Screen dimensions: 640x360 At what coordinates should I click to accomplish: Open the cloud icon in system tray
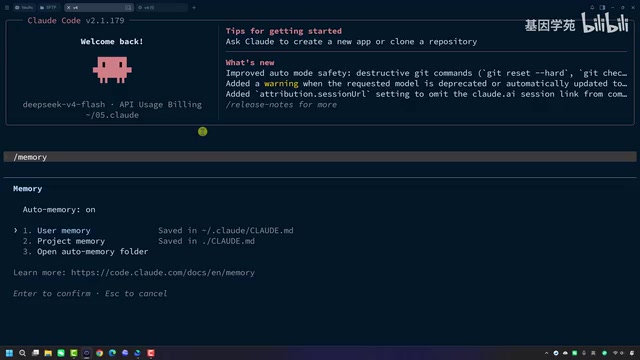(x=565, y=353)
